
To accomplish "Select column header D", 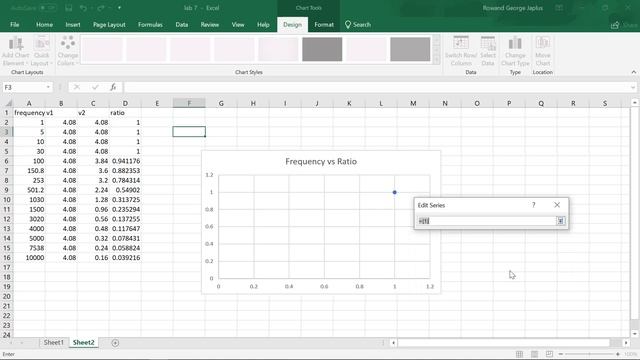I will (125, 103).
